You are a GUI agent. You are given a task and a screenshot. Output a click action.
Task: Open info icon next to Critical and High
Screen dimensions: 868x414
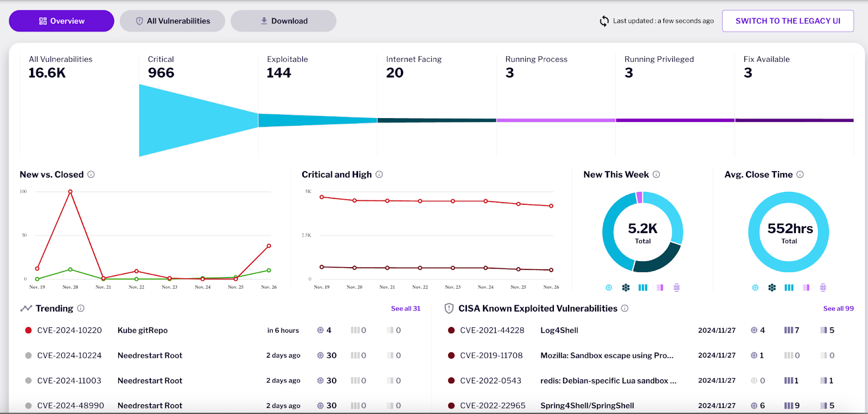379,174
